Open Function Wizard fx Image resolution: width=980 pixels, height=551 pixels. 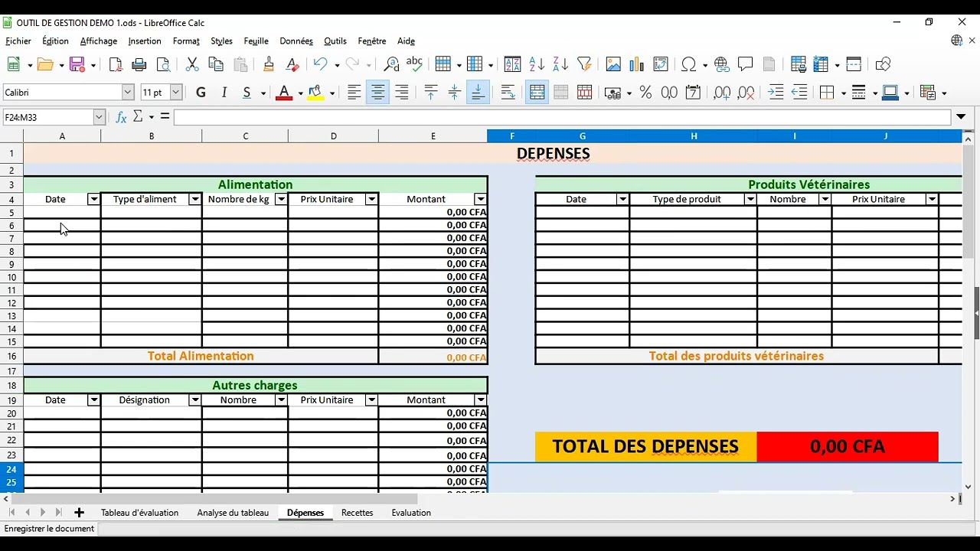[121, 117]
